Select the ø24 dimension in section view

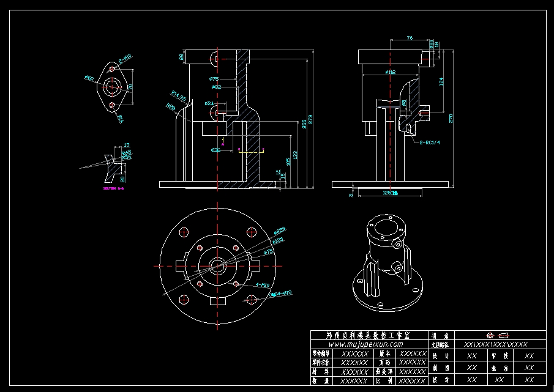[209, 103]
